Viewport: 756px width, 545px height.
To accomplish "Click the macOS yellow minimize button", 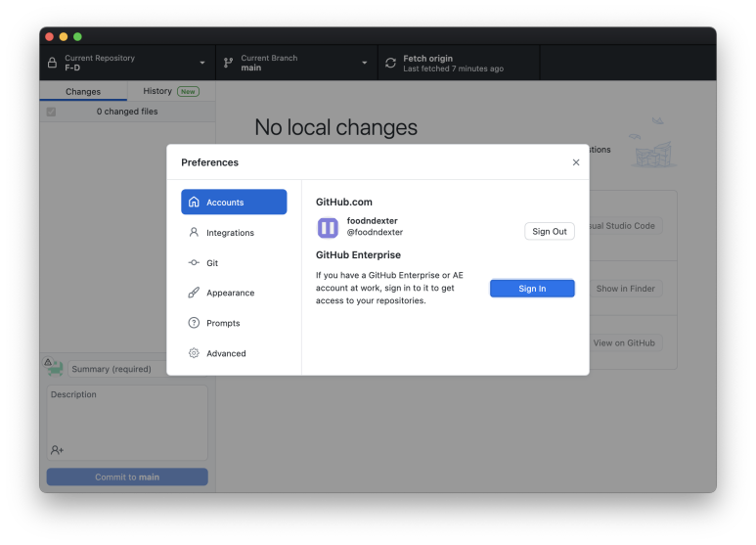I will coord(64,36).
